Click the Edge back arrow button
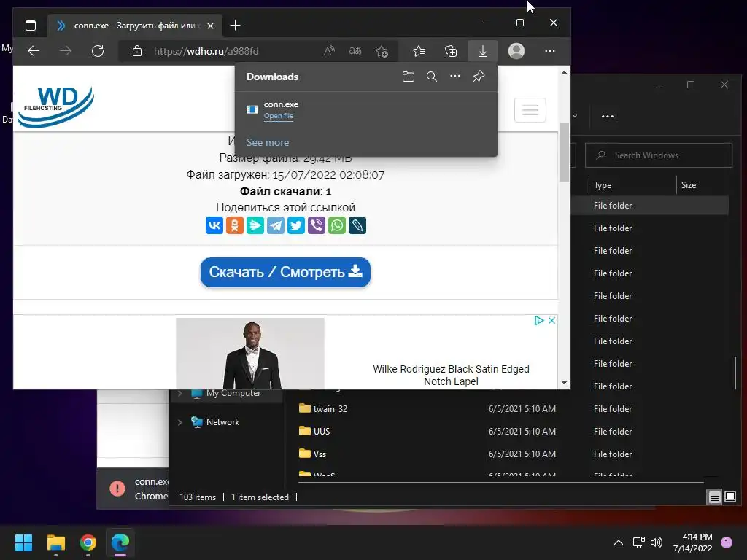Viewport: 747px width, 560px height. click(x=34, y=51)
